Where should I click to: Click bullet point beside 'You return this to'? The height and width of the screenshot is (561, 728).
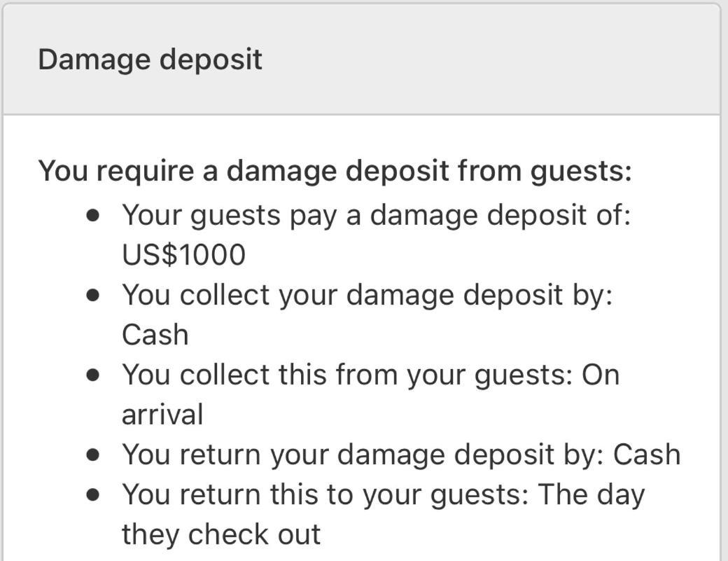[x=93, y=495]
